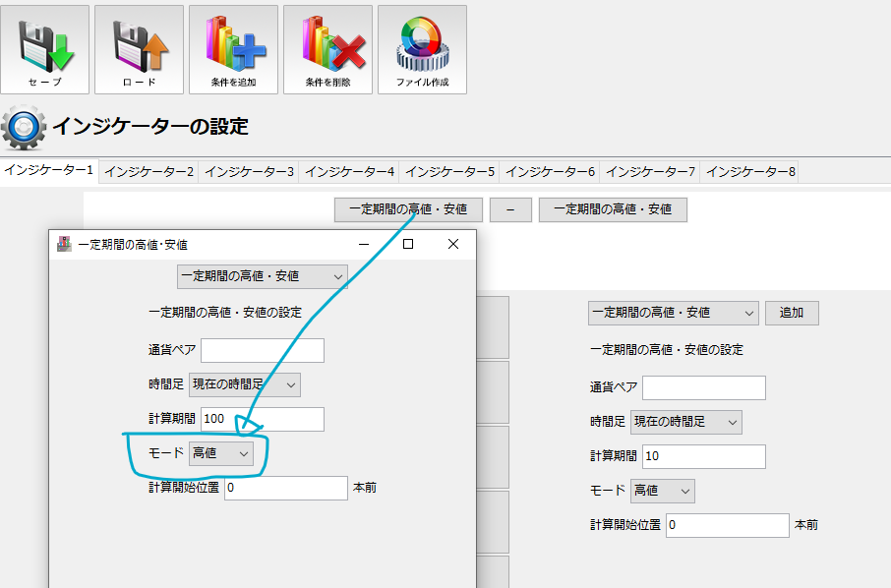Minimize the 一定期間の高値・安値 dialog window

(363, 244)
